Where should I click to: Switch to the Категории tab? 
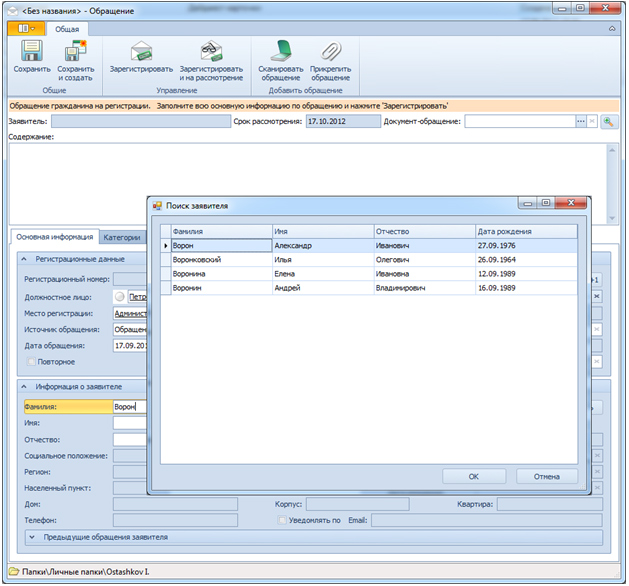pyautogui.click(x=122, y=237)
